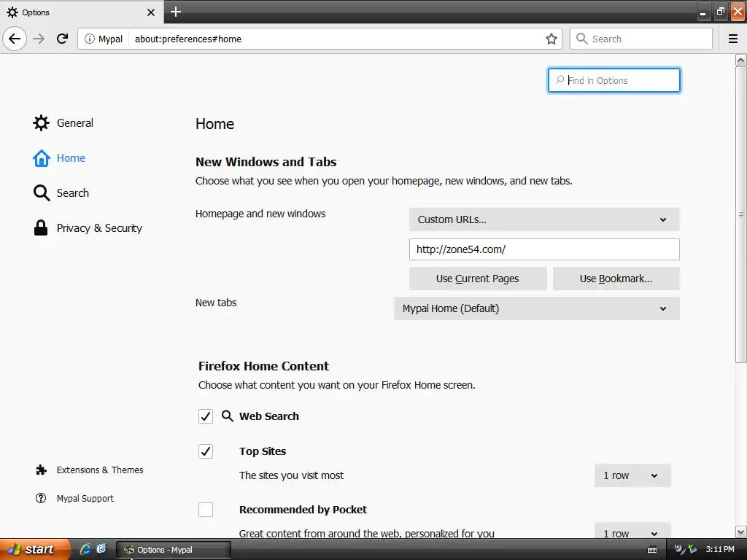Click the Use Bookmark button
The height and width of the screenshot is (560, 747).
coord(616,279)
